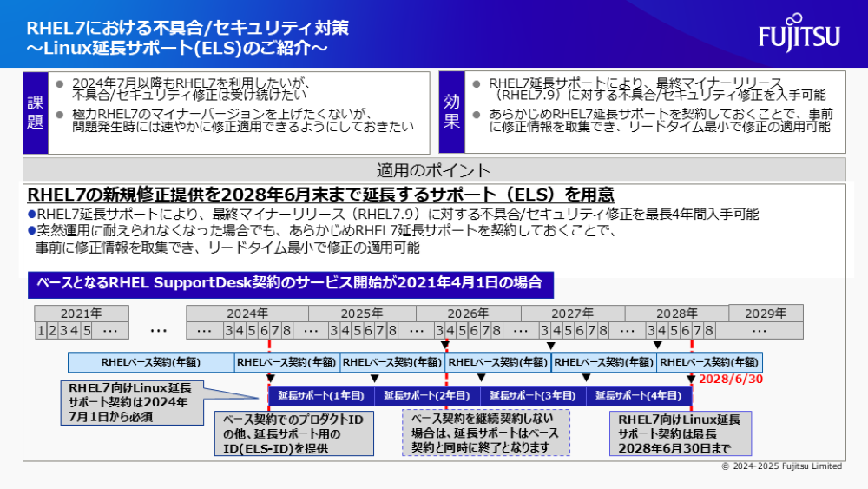Click the '適用のポイント' header bar
Screen dimensions: 868x489
(434, 169)
